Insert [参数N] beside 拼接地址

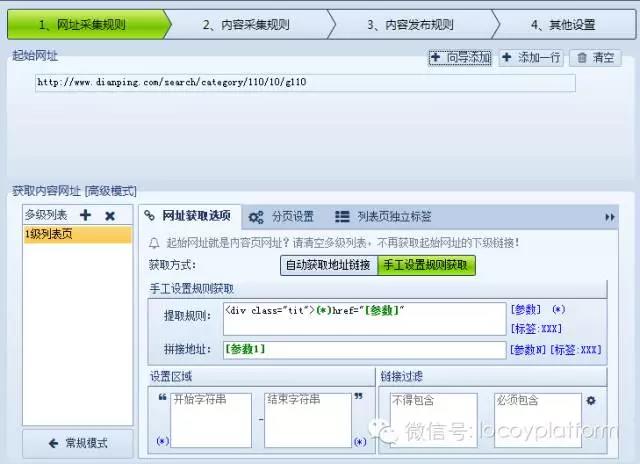pos(527,350)
